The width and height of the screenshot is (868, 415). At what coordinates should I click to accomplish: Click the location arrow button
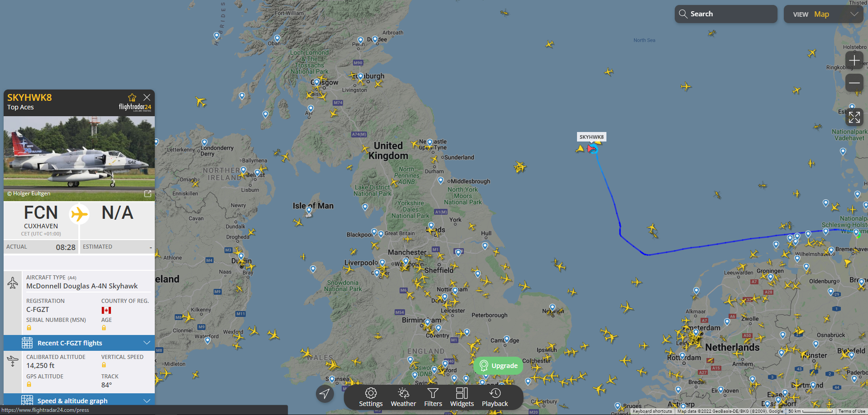pos(324,394)
